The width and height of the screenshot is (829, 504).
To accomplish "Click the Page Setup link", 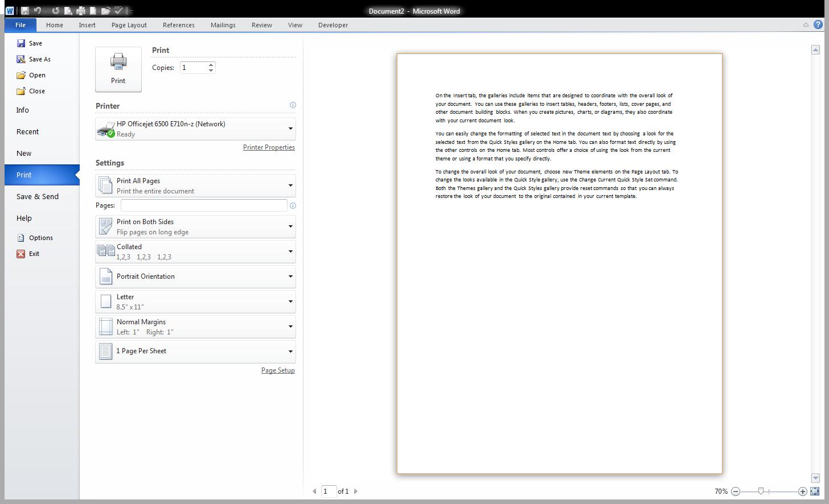I will (278, 370).
